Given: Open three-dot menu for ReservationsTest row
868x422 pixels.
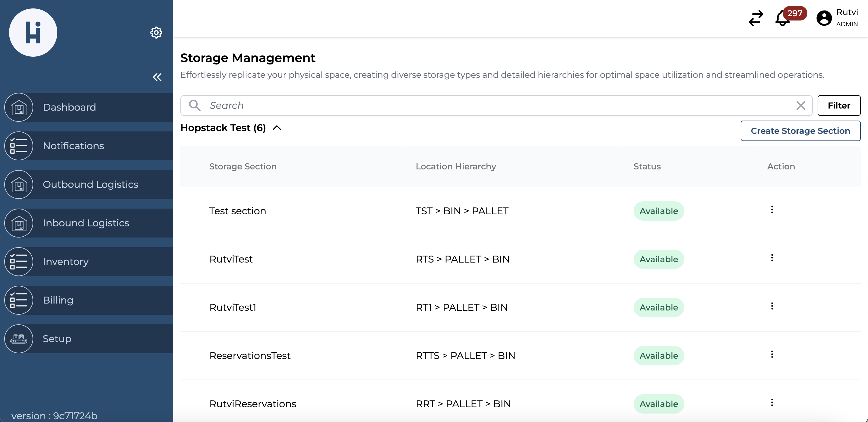Looking at the screenshot, I should [x=771, y=354].
